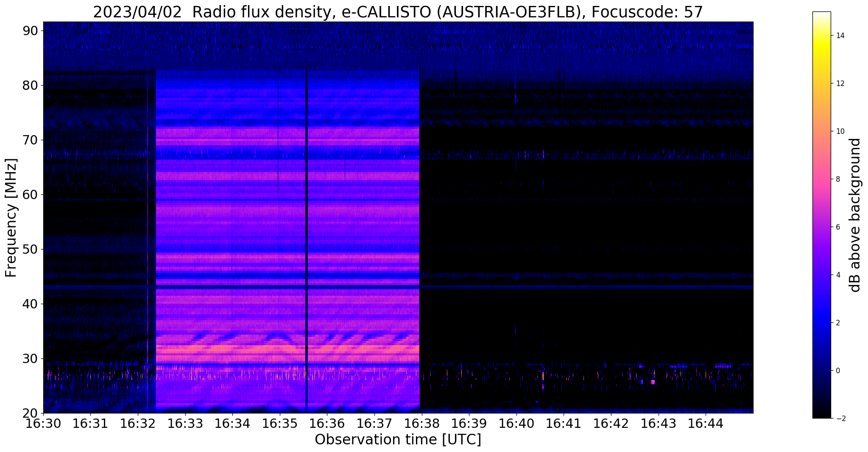Click the 16:31 time tick label
This screenshot has width=868, height=452.
90,423
